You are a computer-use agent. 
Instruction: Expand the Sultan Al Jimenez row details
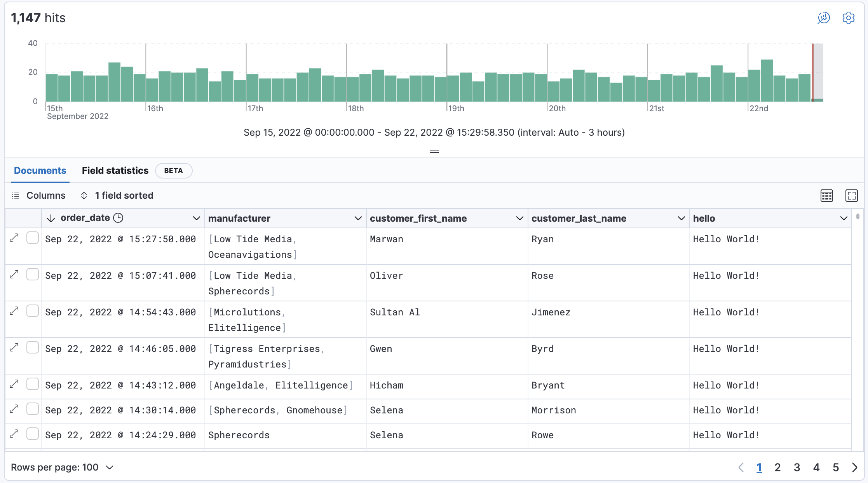coord(14,311)
